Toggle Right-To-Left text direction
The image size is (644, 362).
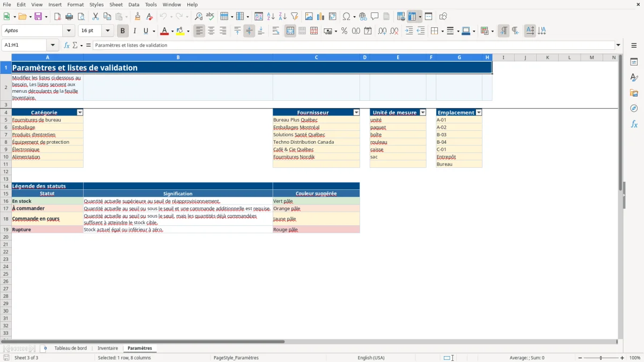(x=515, y=31)
